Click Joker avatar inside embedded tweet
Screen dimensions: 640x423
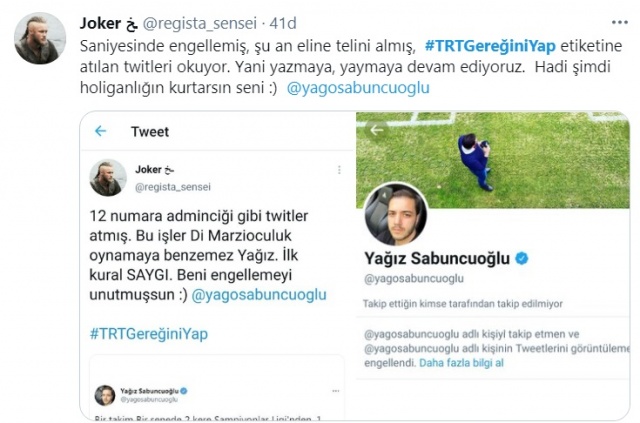pyautogui.click(x=108, y=178)
